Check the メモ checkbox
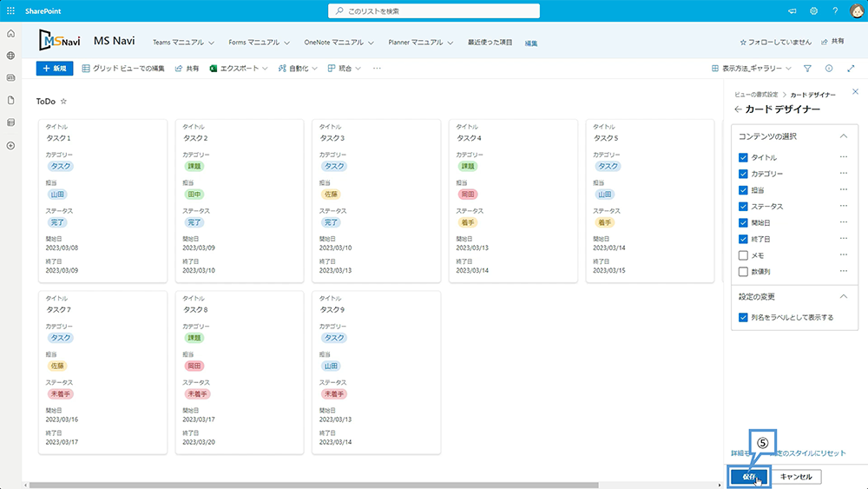This screenshot has width=868, height=489. tap(743, 255)
